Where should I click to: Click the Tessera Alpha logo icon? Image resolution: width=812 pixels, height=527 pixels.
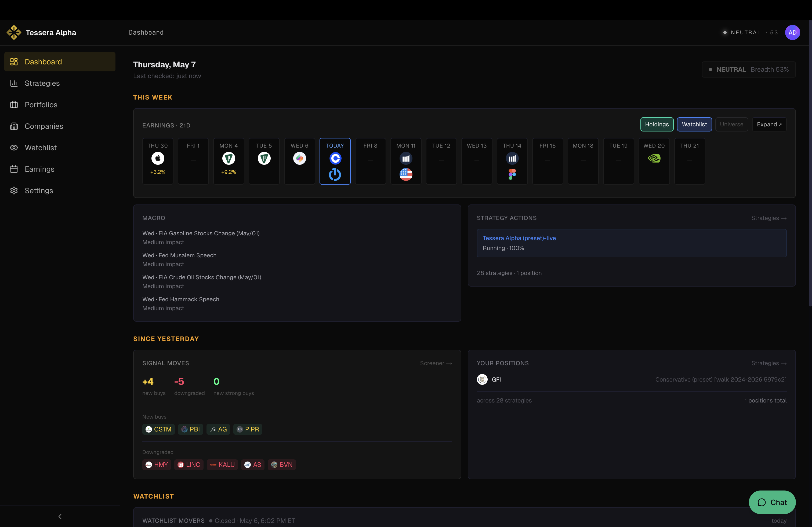(14, 32)
